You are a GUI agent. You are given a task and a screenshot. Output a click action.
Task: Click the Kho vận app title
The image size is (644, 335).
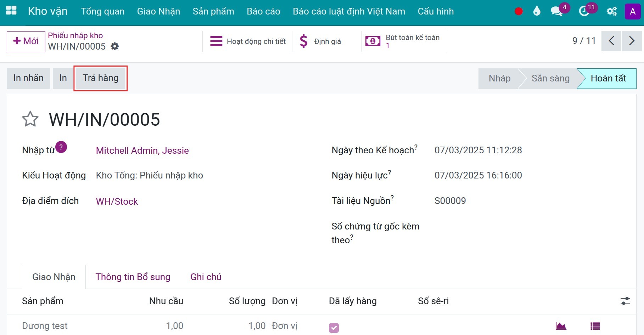[48, 11]
